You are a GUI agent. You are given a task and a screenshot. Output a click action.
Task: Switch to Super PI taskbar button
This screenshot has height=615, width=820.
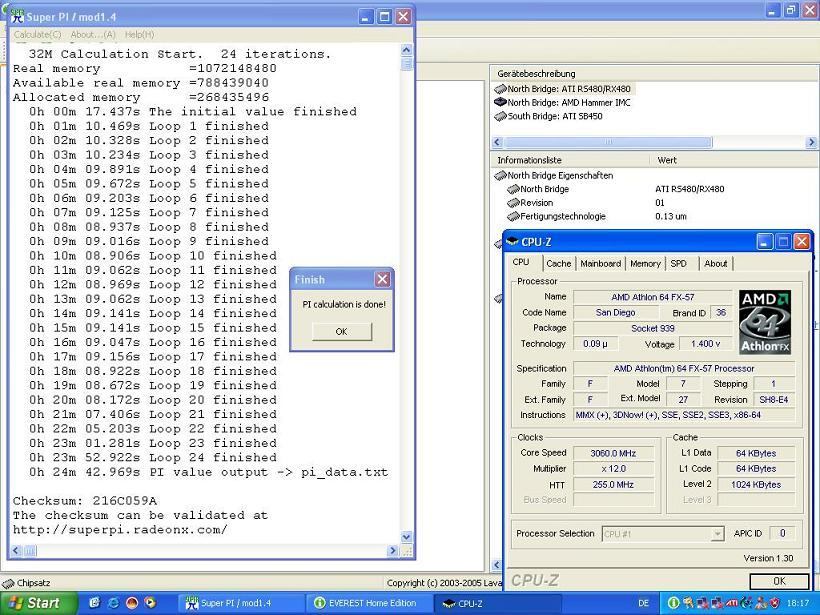[240, 603]
